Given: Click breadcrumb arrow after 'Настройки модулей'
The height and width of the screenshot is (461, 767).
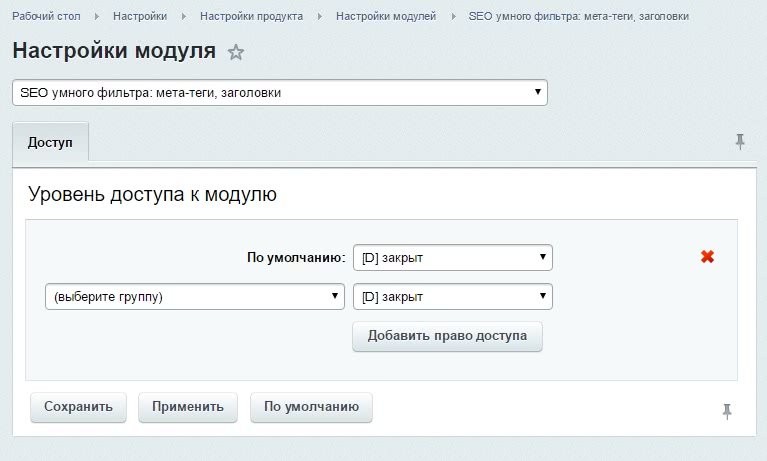Looking at the screenshot, I should (453, 17).
